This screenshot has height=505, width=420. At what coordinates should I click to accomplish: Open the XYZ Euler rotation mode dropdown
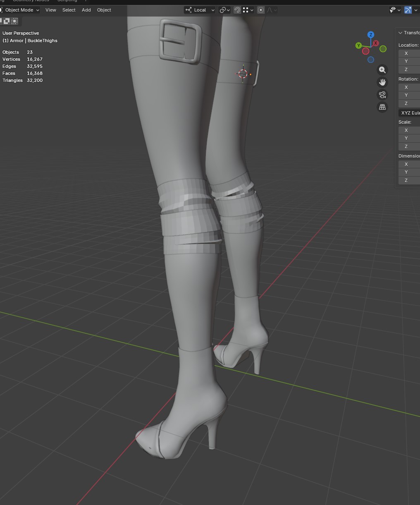click(409, 113)
